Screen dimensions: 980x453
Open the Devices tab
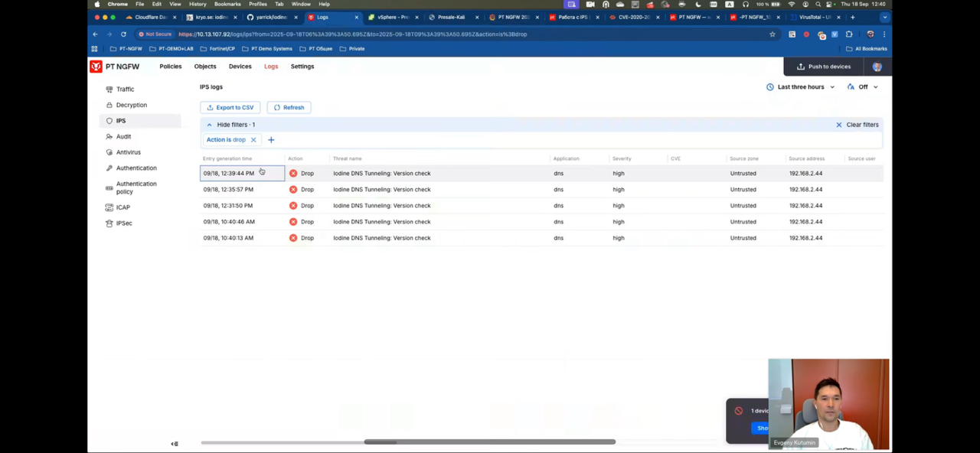pyautogui.click(x=240, y=67)
